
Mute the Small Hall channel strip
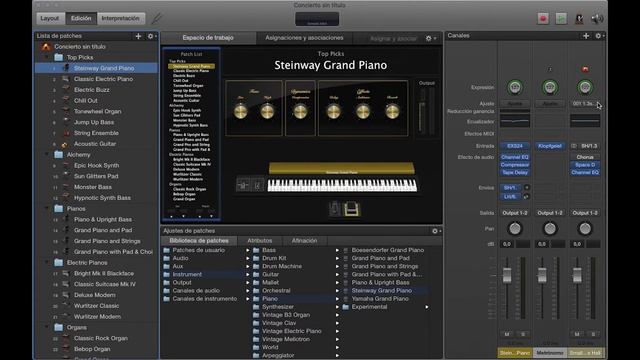click(577, 334)
